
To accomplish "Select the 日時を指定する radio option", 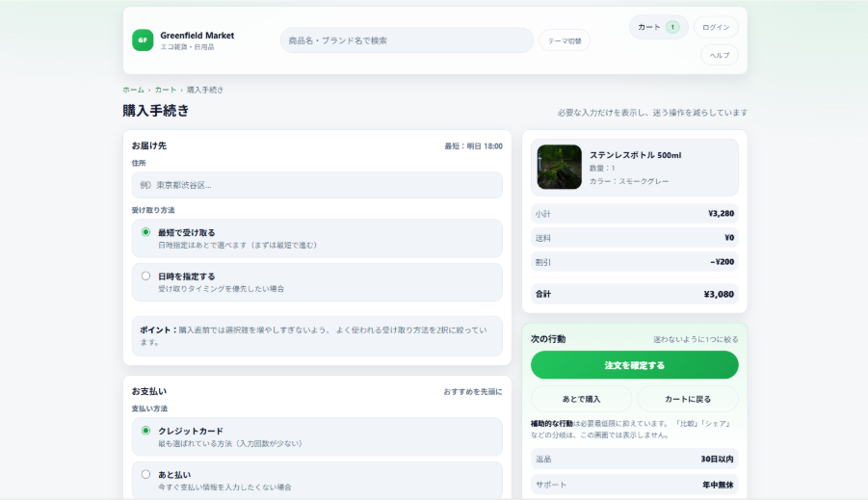I will 145,276.
